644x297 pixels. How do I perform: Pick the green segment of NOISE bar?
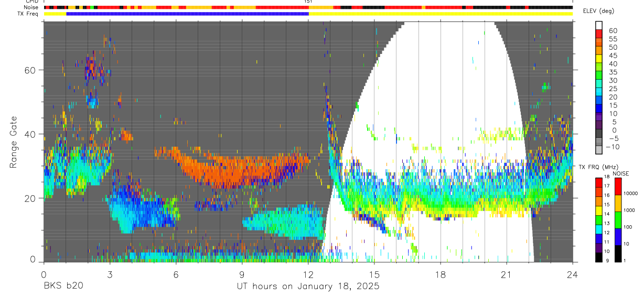click(619, 220)
